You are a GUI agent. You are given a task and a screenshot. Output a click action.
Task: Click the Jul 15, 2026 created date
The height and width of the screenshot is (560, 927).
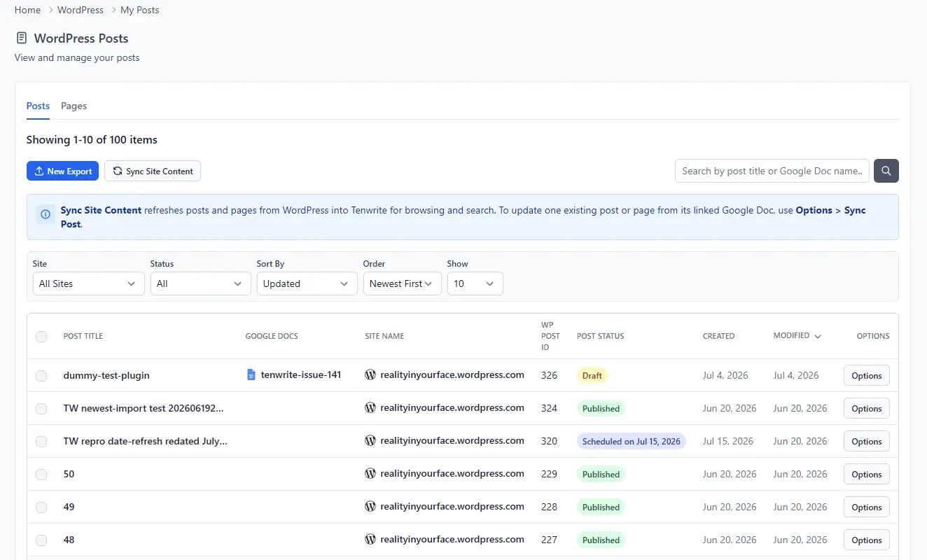728,441
